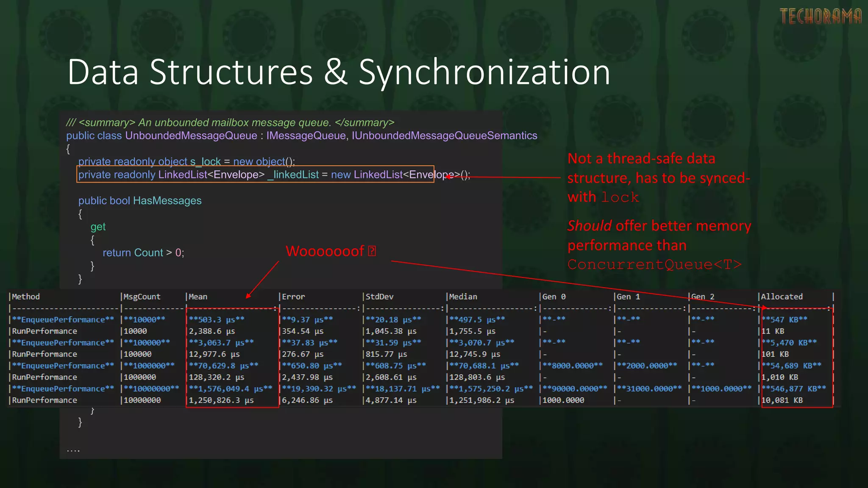Click allocated value '10,081 KB'

coord(782,400)
